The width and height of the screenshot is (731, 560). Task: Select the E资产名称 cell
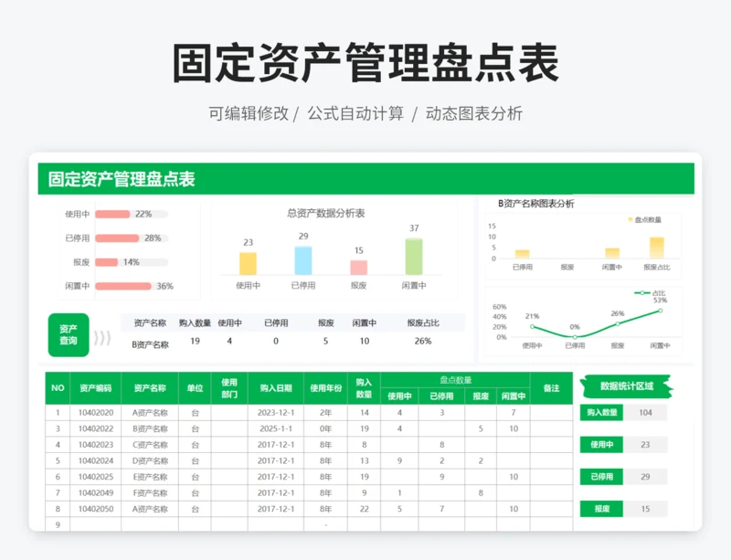click(x=150, y=477)
